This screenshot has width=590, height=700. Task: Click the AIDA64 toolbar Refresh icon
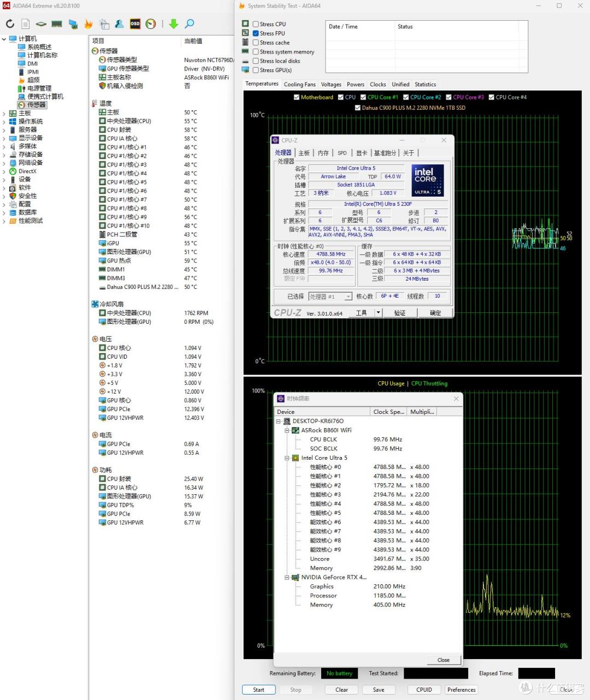point(10,24)
